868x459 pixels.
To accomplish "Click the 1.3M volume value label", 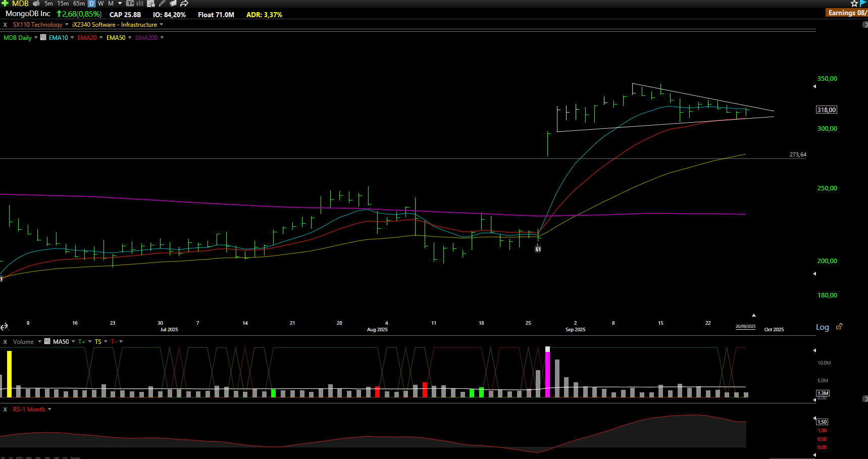I will [x=823, y=393].
